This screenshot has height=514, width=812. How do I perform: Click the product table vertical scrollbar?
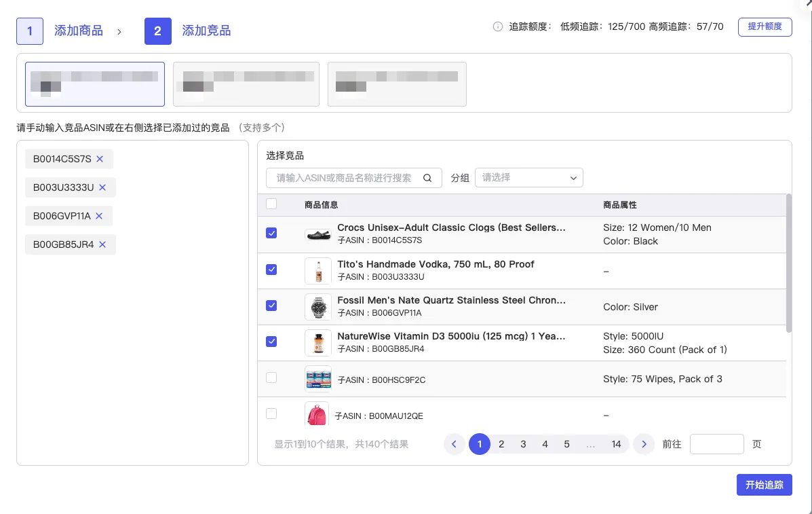pos(789,263)
